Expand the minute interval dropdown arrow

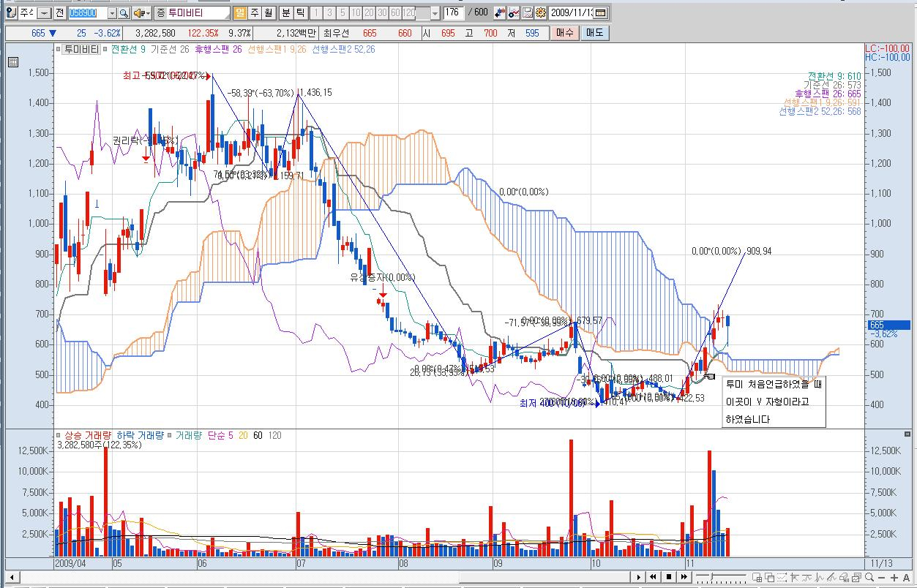[x=436, y=13]
